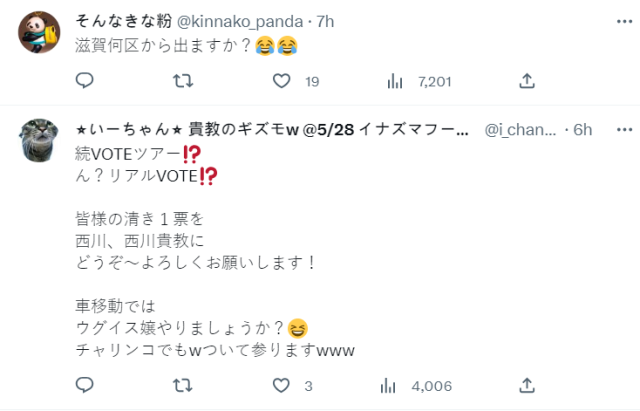Share the kinnako_panda tweet
The height and width of the screenshot is (411, 640).
coord(526,81)
